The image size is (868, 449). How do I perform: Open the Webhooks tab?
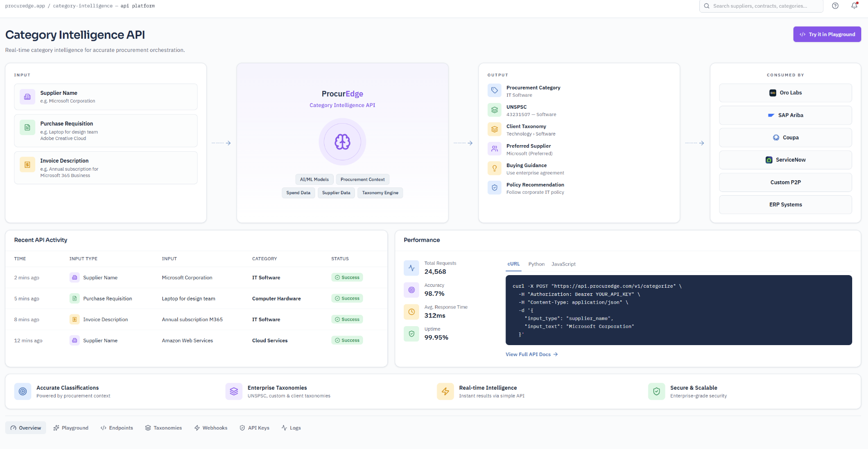tap(211, 428)
